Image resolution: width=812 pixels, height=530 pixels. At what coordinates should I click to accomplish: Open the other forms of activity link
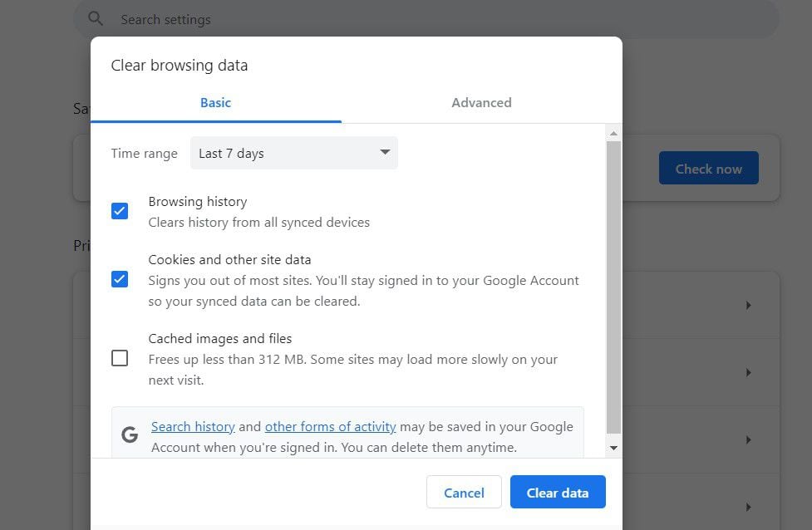[330, 427]
